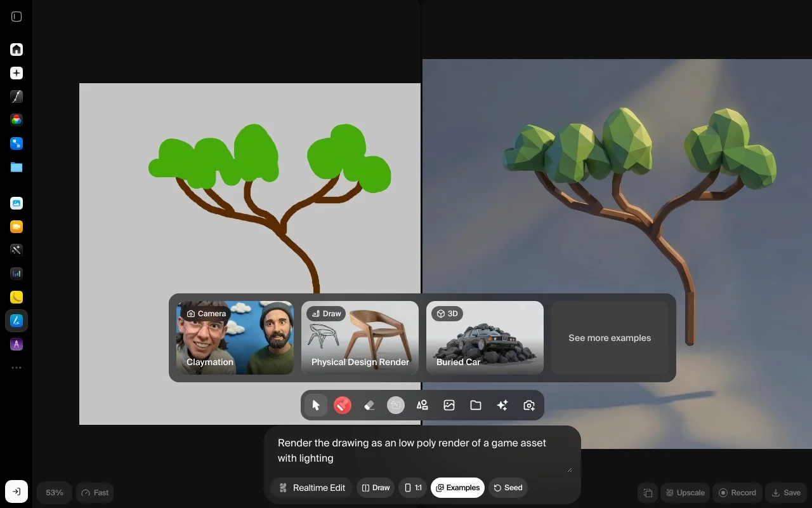Click the prompt text field

422,451
